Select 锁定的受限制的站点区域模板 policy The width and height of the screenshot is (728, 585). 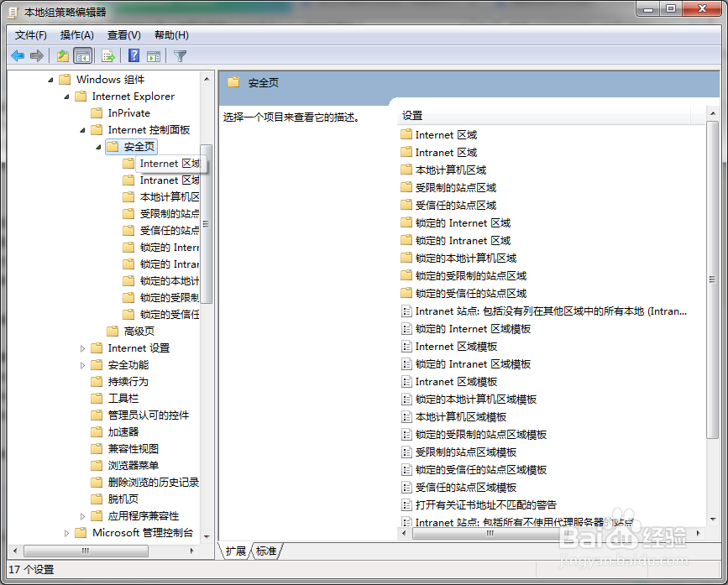coord(481,434)
